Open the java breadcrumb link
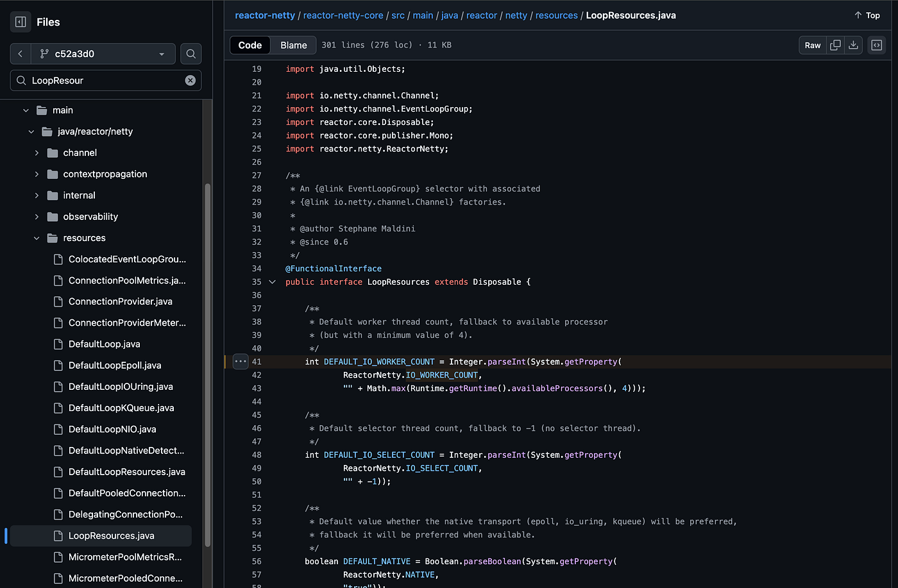The image size is (898, 588). (x=450, y=15)
